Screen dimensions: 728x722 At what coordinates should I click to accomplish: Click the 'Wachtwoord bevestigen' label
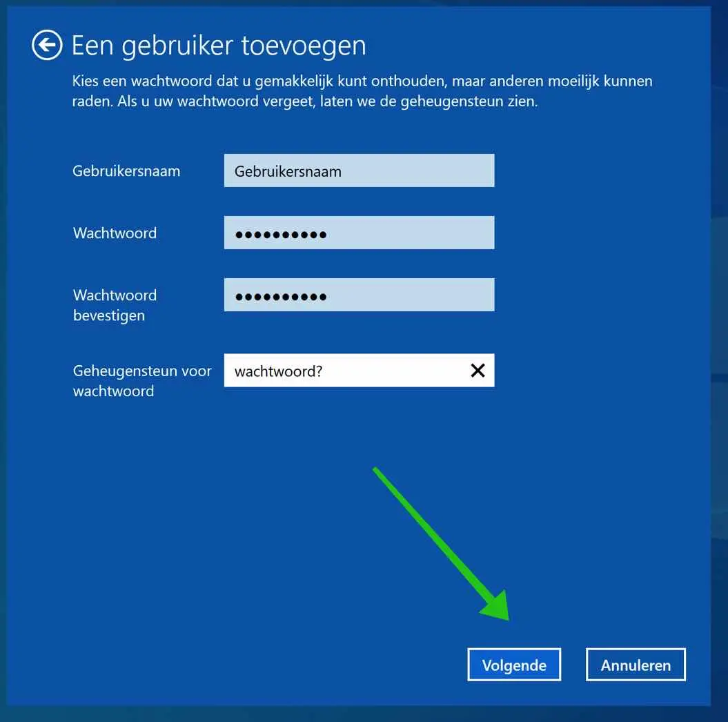[115, 305]
